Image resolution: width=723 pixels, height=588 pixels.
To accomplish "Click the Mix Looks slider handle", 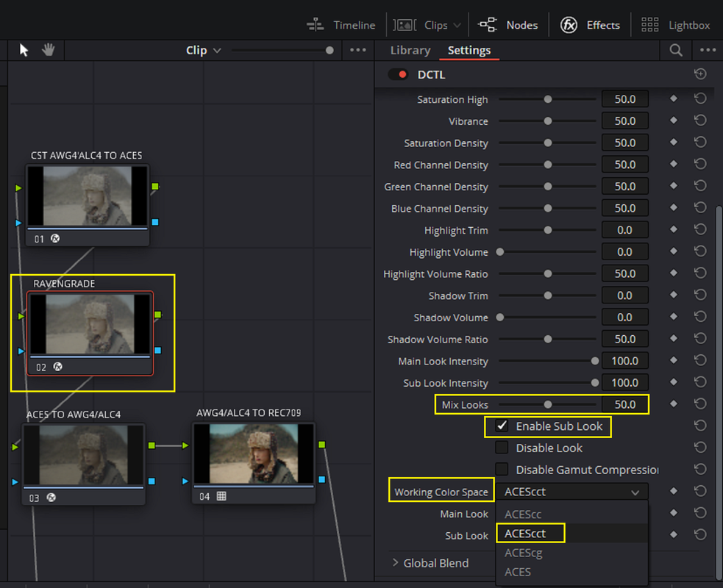I will (548, 404).
